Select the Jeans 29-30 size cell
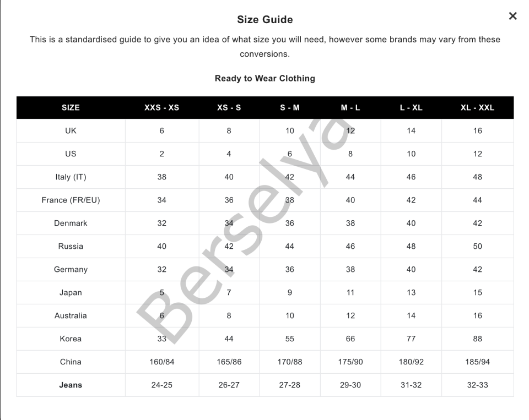The height and width of the screenshot is (420, 529). pos(350,385)
